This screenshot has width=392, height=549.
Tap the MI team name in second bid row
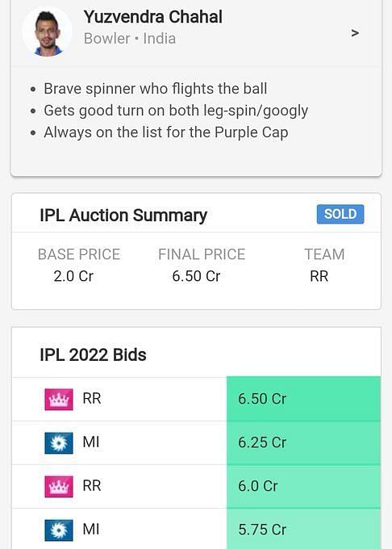[x=91, y=442]
